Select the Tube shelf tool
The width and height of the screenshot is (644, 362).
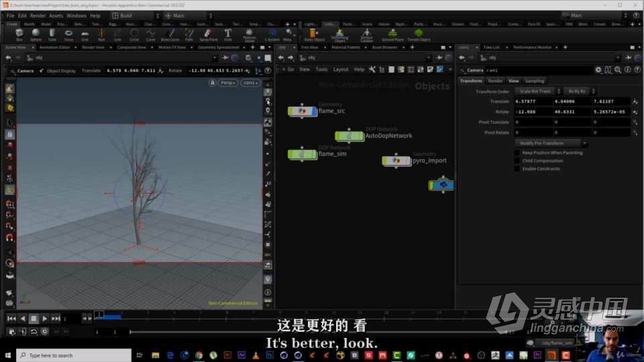[x=52, y=34]
